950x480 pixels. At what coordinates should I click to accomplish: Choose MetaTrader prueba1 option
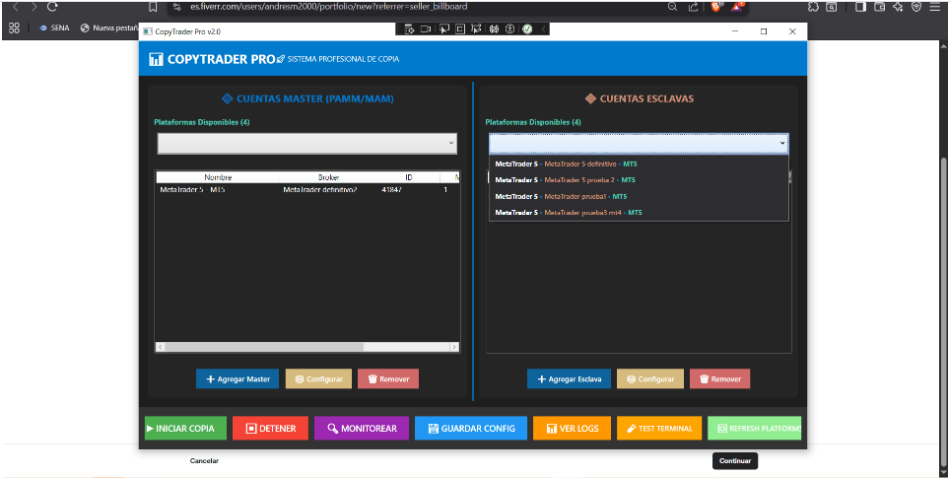(x=639, y=196)
